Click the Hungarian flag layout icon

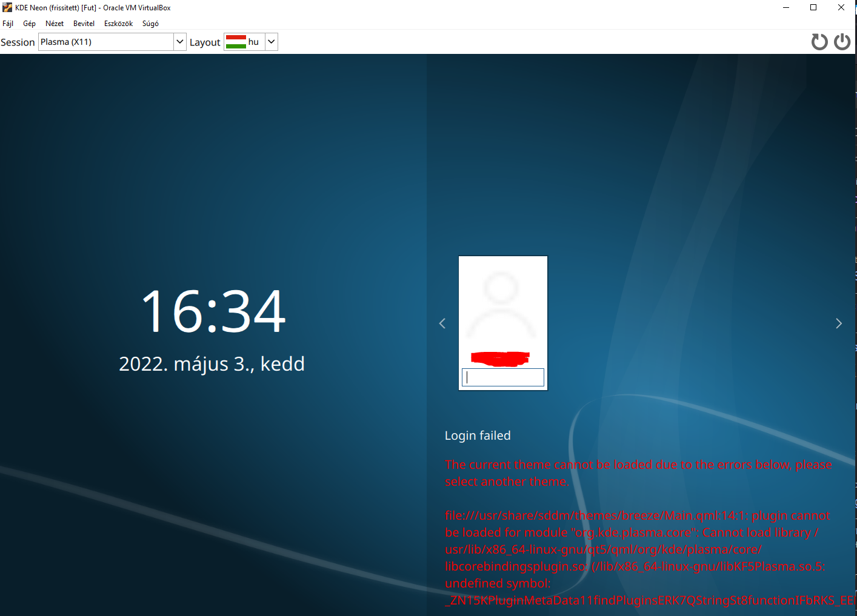[x=236, y=42]
